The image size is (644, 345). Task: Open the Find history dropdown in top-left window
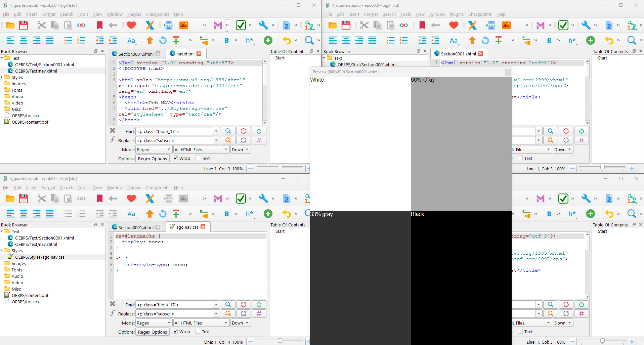tap(216, 131)
